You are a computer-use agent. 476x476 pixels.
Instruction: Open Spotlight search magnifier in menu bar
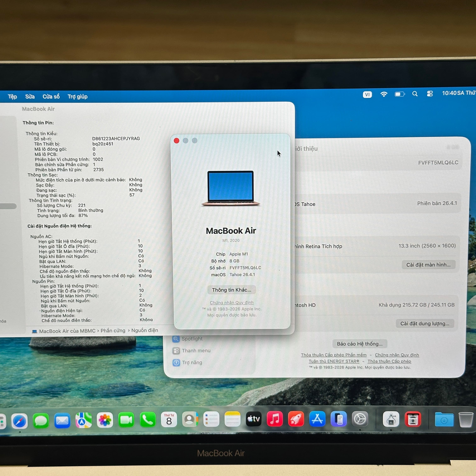click(415, 94)
